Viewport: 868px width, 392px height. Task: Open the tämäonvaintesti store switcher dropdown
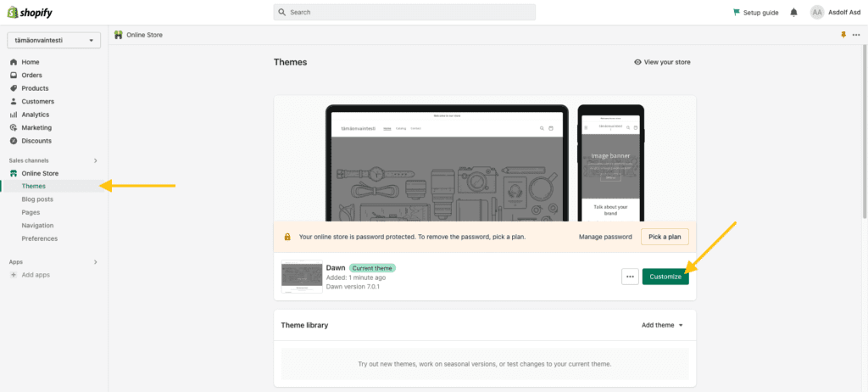tap(53, 41)
